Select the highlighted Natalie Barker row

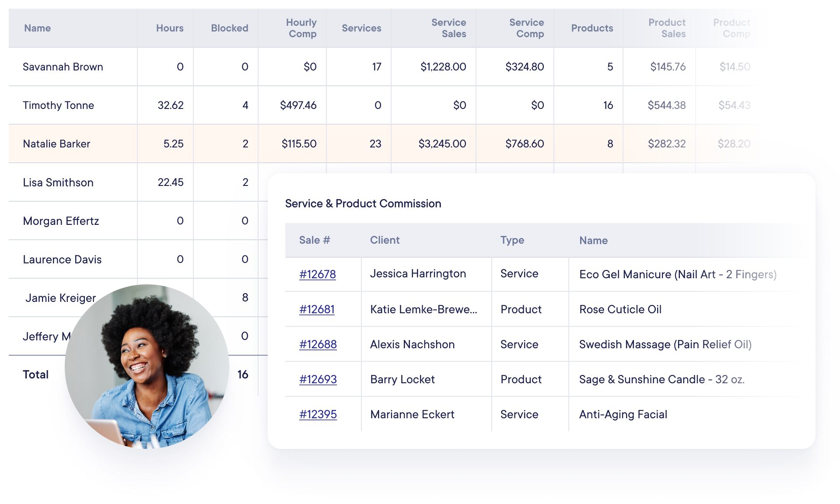pos(56,143)
